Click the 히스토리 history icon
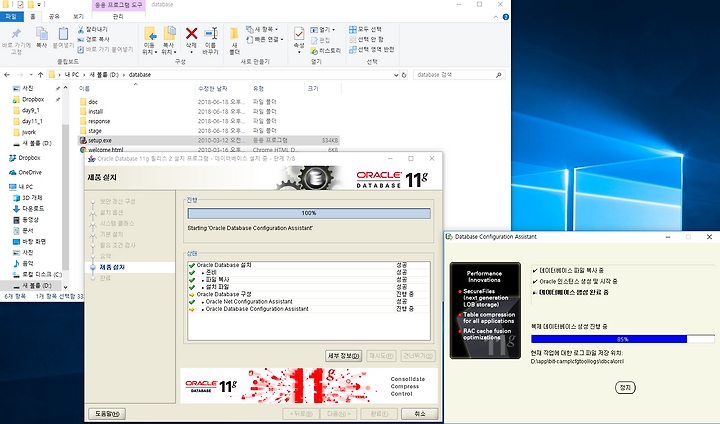The image size is (720, 424). 314,51
